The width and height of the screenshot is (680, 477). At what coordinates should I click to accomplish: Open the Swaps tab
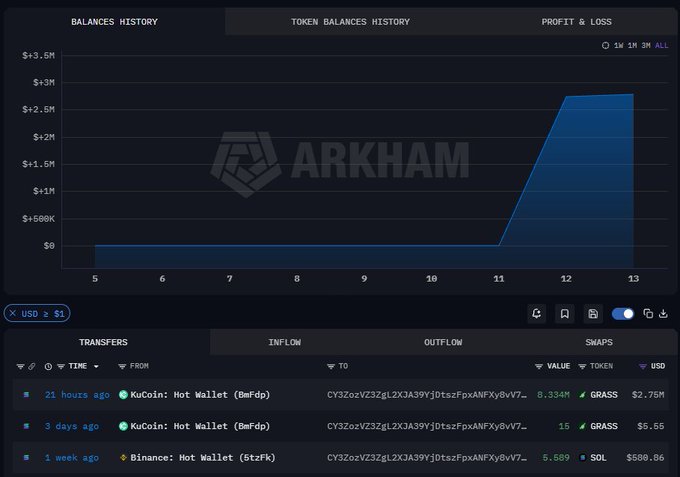click(x=599, y=342)
